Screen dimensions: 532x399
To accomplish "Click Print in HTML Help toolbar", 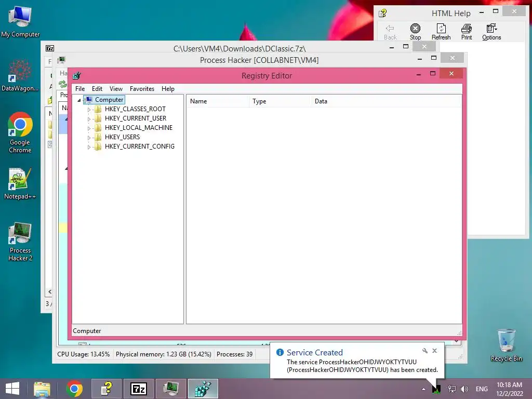I will (467, 32).
